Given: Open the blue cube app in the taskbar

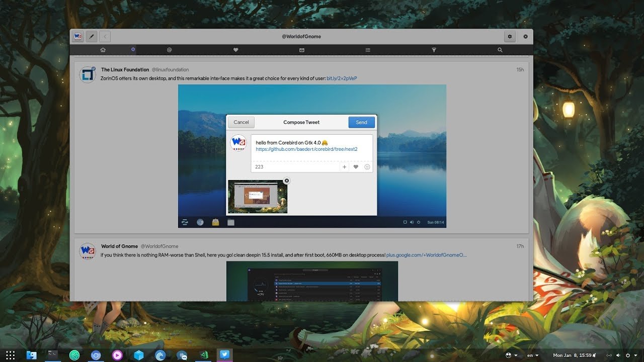Looking at the screenshot, I should tap(139, 355).
